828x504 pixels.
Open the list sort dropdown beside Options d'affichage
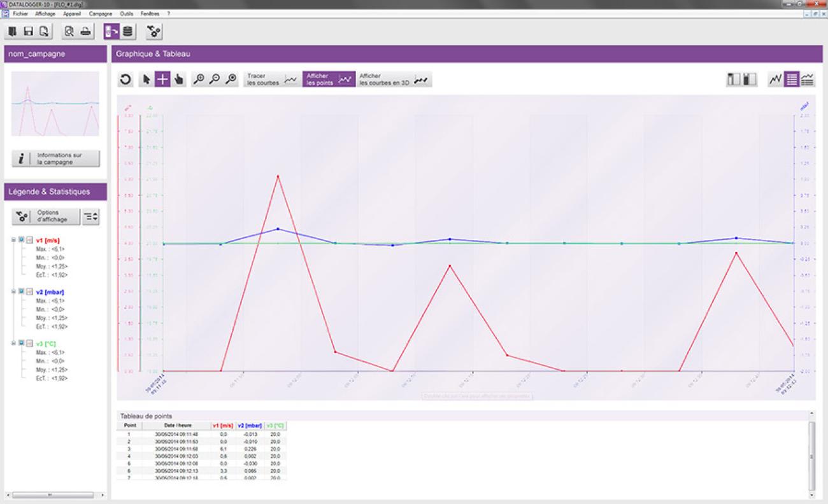click(91, 217)
